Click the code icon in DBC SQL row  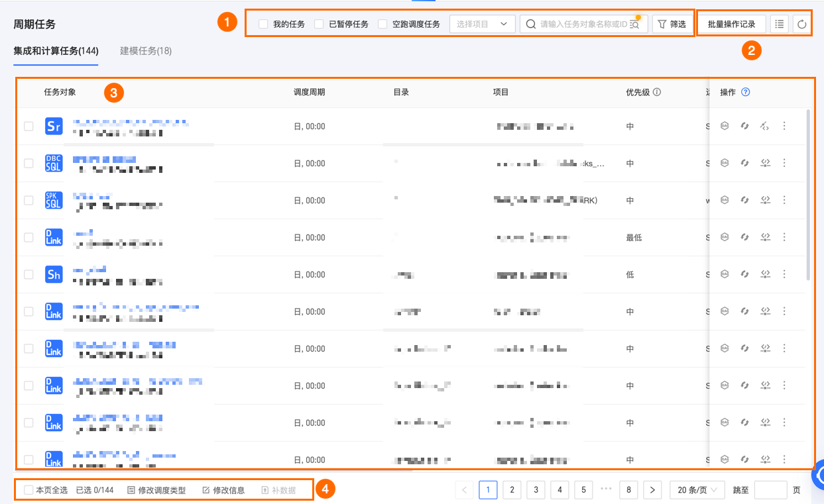click(x=764, y=163)
